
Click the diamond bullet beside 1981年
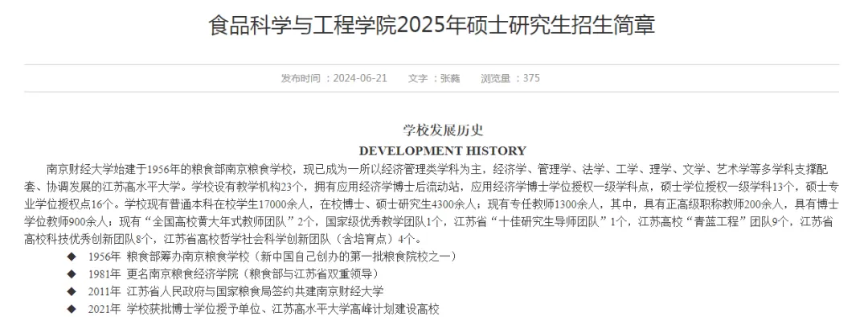coord(72,274)
